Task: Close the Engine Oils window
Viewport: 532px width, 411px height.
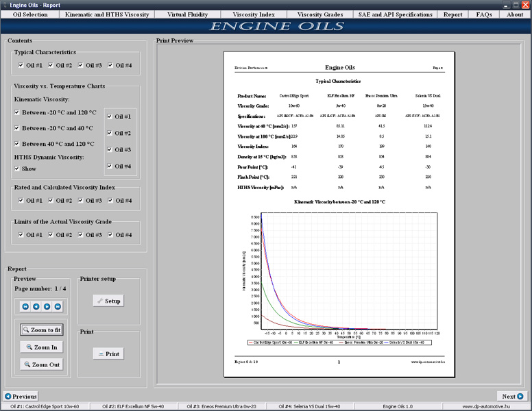Action: point(526,5)
